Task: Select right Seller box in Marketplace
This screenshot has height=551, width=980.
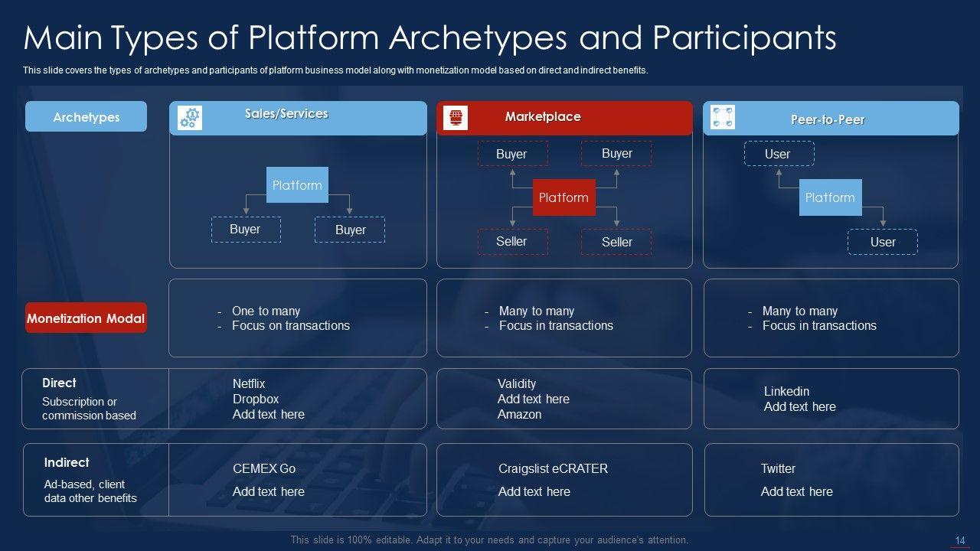Action: [x=616, y=242]
